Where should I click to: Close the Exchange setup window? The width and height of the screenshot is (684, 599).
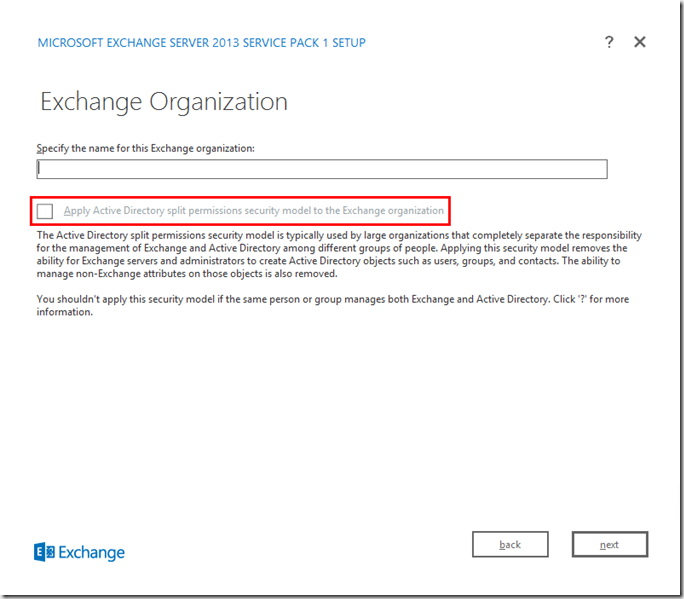[640, 42]
